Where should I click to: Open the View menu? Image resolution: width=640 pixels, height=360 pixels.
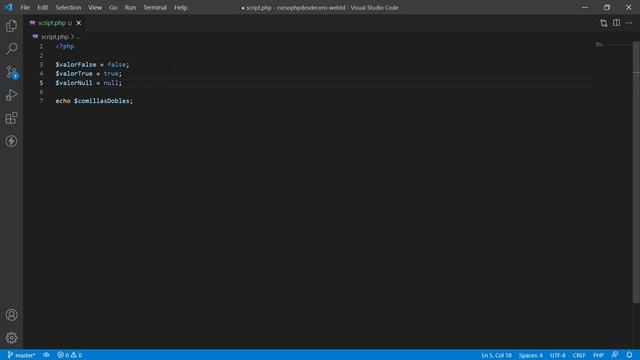[x=95, y=7]
